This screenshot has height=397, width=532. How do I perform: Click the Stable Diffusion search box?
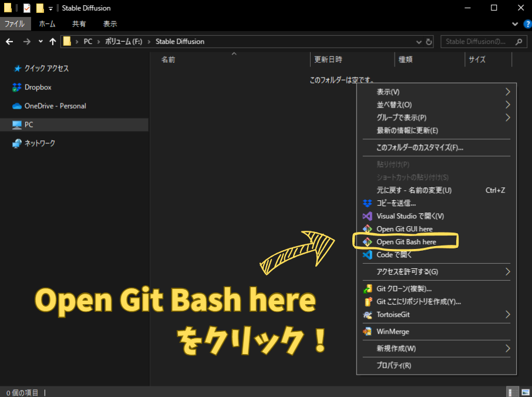pos(476,42)
